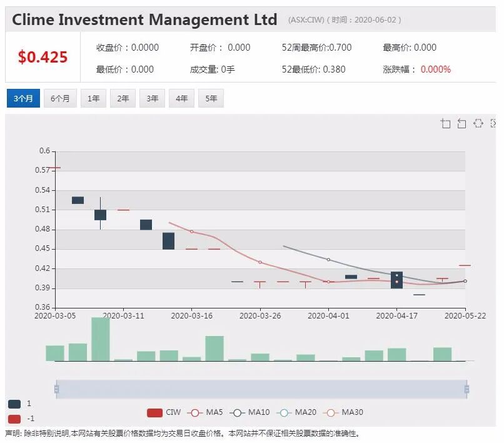Select the 3个月 time range tab
This screenshot has width=504, height=443.
click(24, 98)
